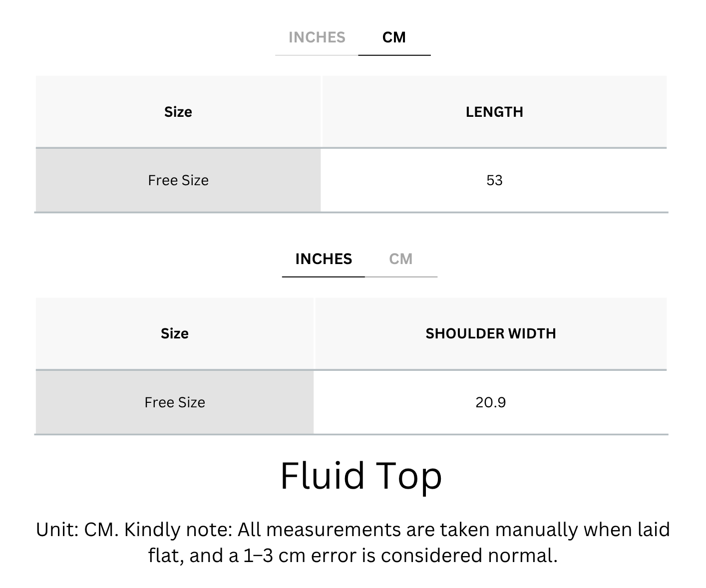Select INCHES tab above Shoulder Width table
Image resolution: width=706 pixels, height=588 pixels.
pos(324,259)
